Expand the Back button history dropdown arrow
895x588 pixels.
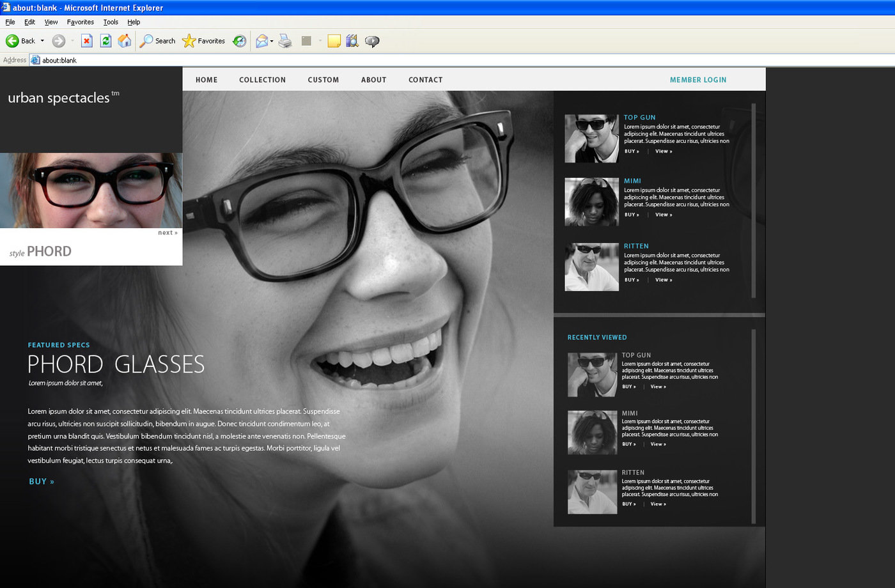click(42, 41)
